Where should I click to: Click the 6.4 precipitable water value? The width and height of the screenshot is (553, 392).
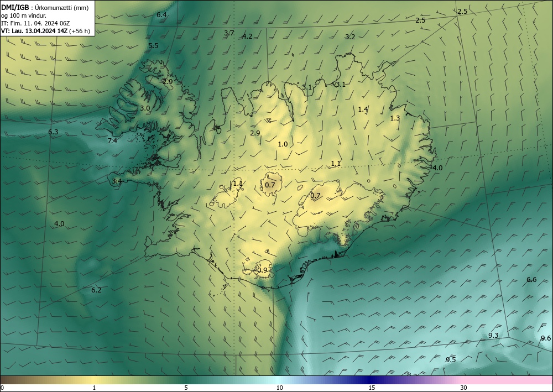pos(161,14)
